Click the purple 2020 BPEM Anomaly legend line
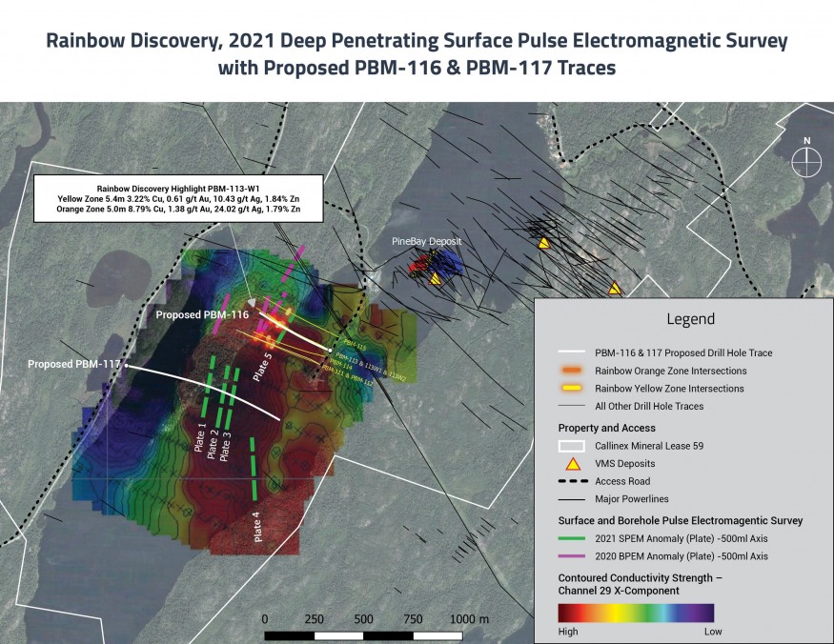Screen dimensions: 834x644 coord(572,556)
